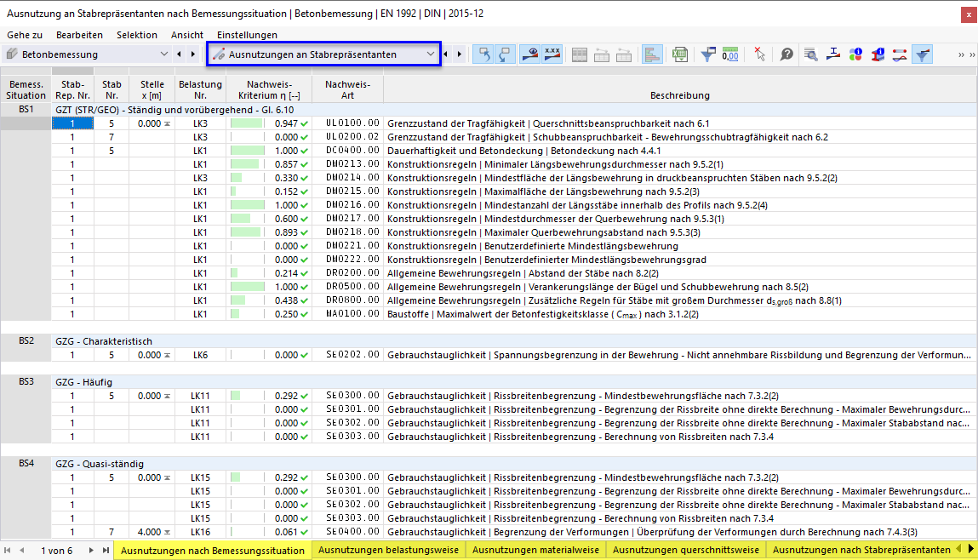Toggle the second selection-sync arrow button

click(x=505, y=54)
